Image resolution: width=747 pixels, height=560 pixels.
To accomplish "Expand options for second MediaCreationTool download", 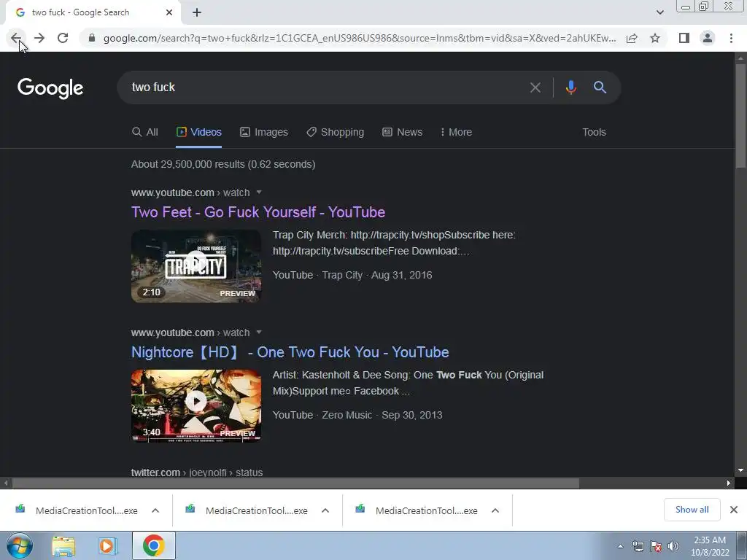I will [325, 510].
